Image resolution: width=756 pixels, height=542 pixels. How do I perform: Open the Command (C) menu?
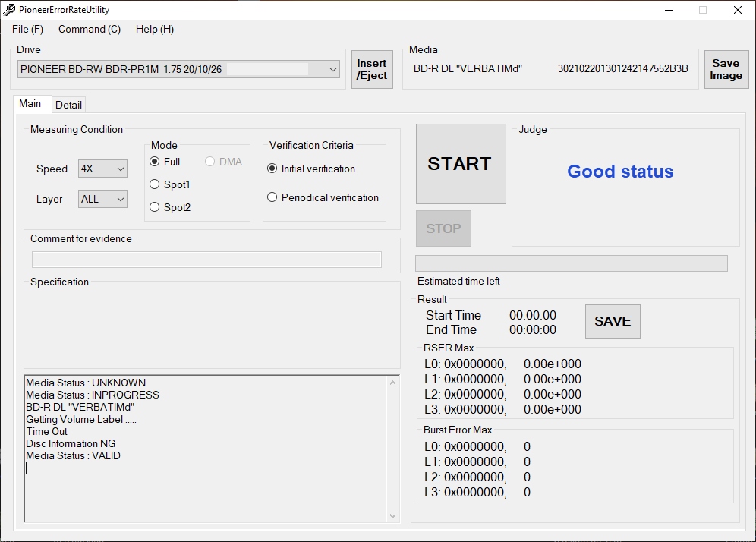tap(90, 29)
